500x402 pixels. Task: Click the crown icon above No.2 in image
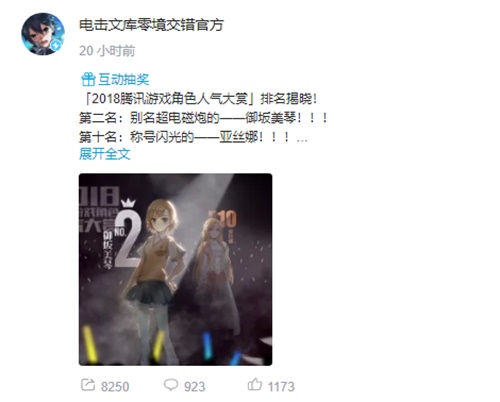[x=128, y=203]
